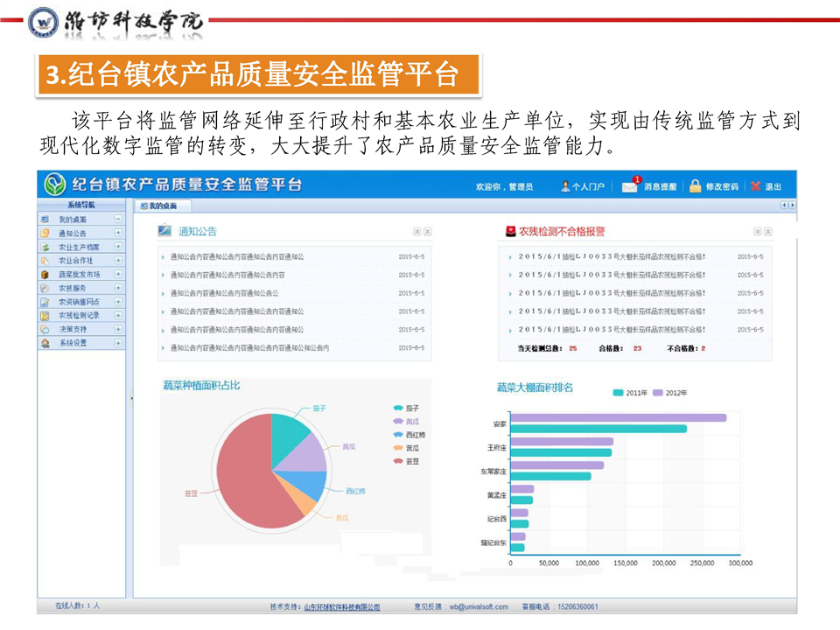This screenshot has width=840, height=630.
Task: Expand the 农业合作社 plus button
Action: [118, 261]
